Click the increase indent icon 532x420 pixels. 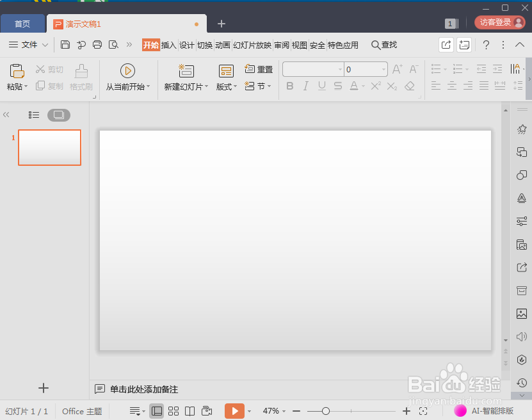[x=497, y=69]
